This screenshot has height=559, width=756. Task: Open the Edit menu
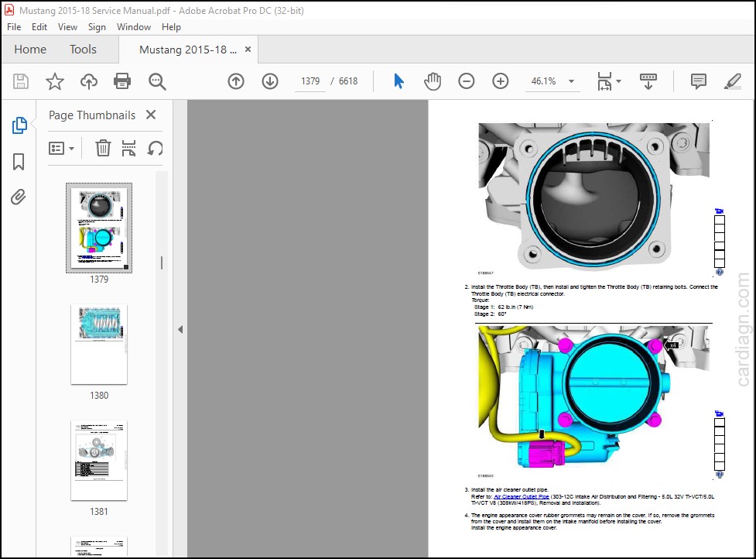pos(39,27)
